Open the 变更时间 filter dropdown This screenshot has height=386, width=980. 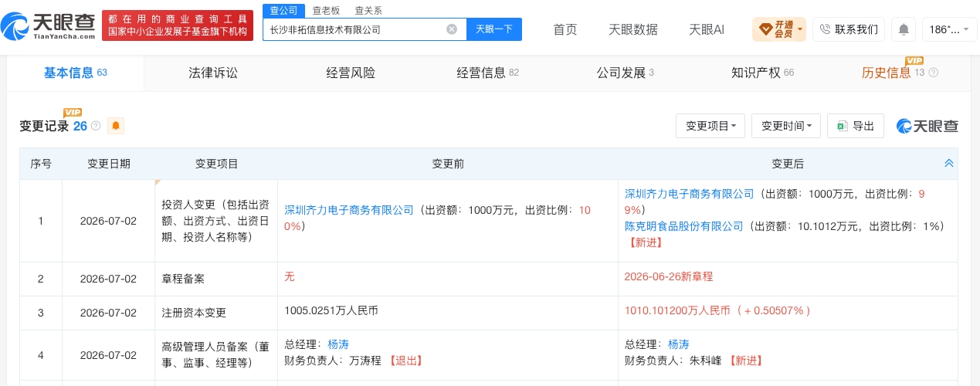click(x=786, y=126)
